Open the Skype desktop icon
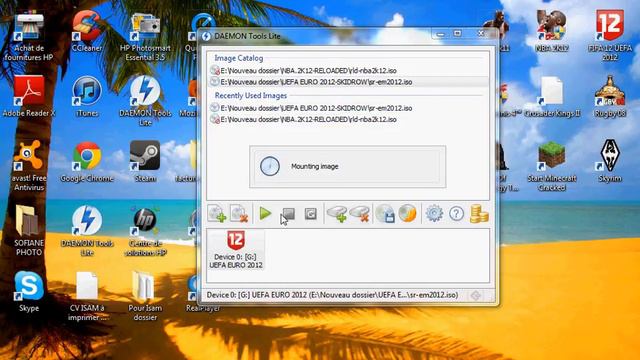640x360 pixels. click(29, 292)
